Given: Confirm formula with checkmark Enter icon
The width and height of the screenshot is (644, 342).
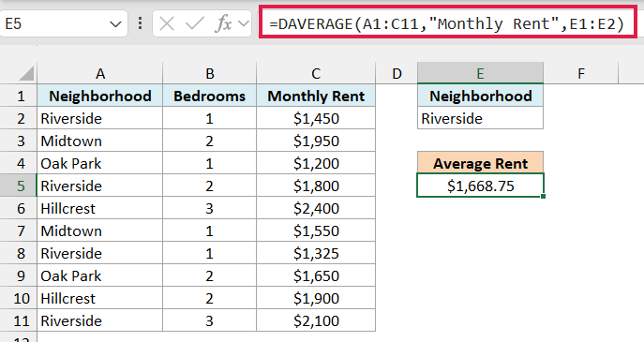Looking at the screenshot, I should coord(195,23).
